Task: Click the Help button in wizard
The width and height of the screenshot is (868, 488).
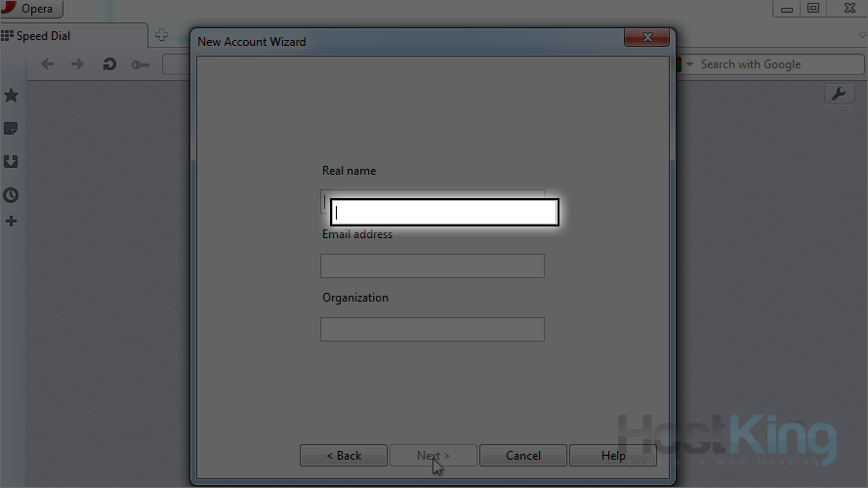Action: 613,456
